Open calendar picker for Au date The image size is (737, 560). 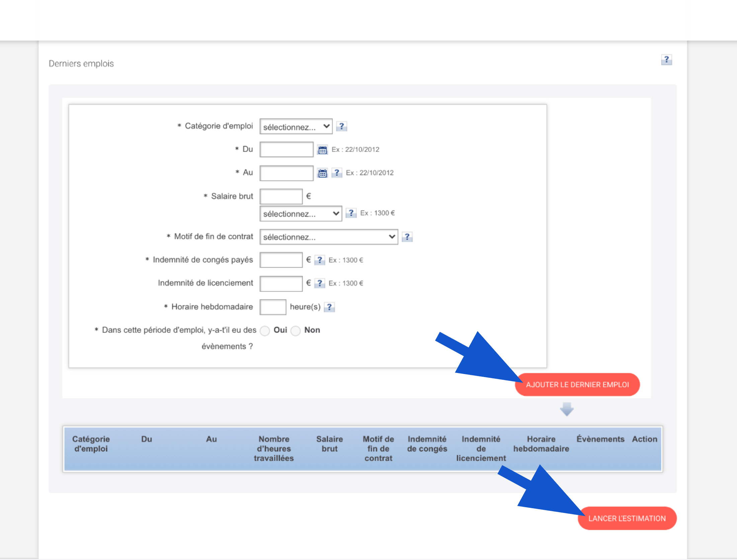point(322,173)
